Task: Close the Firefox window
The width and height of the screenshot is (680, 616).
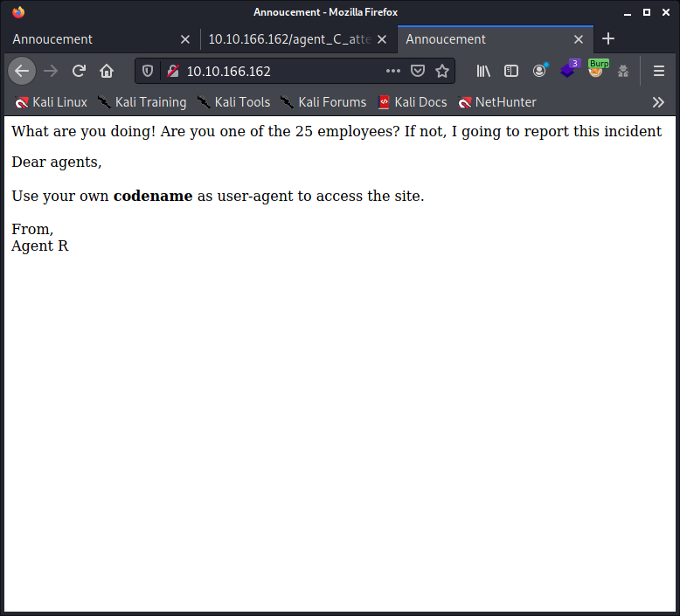Action: click(x=666, y=12)
